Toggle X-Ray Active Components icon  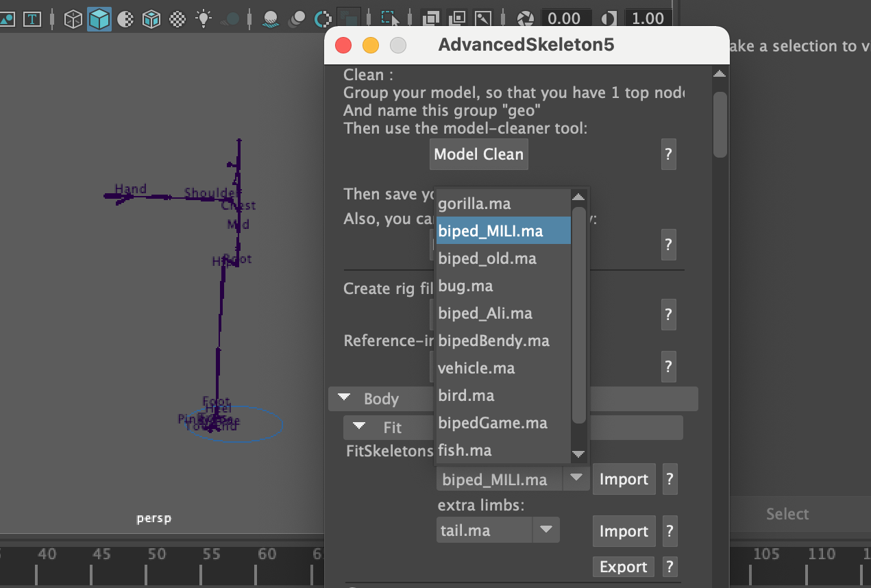[458, 19]
